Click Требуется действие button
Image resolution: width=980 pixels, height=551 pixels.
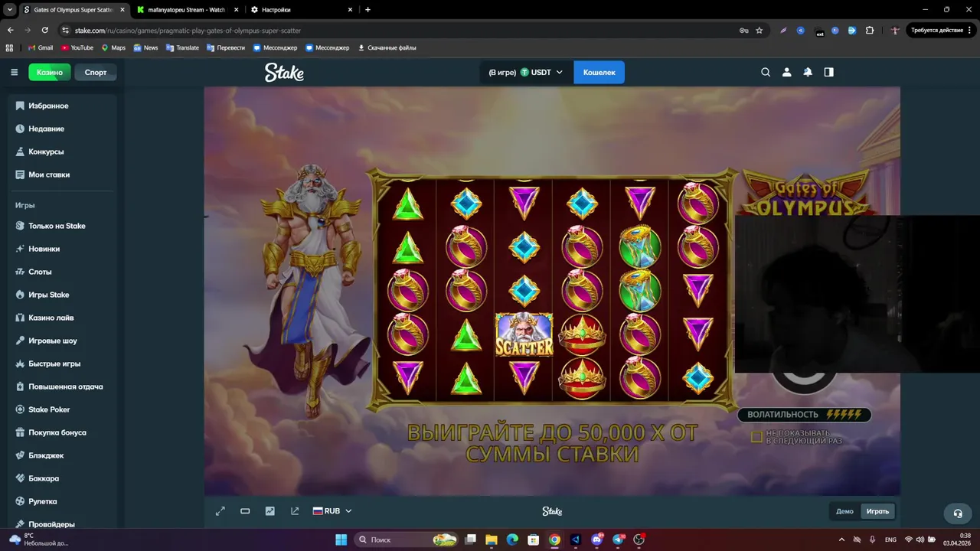pyautogui.click(x=941, y=31)
